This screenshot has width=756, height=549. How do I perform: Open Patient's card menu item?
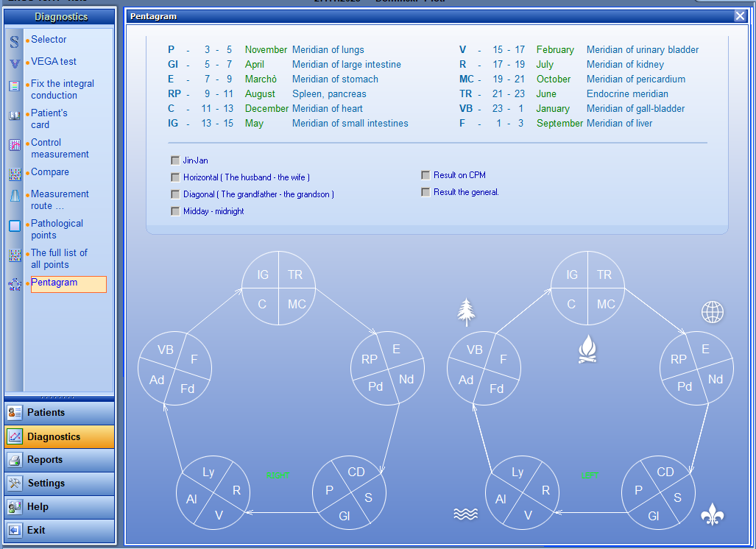(x=49, y=118)
